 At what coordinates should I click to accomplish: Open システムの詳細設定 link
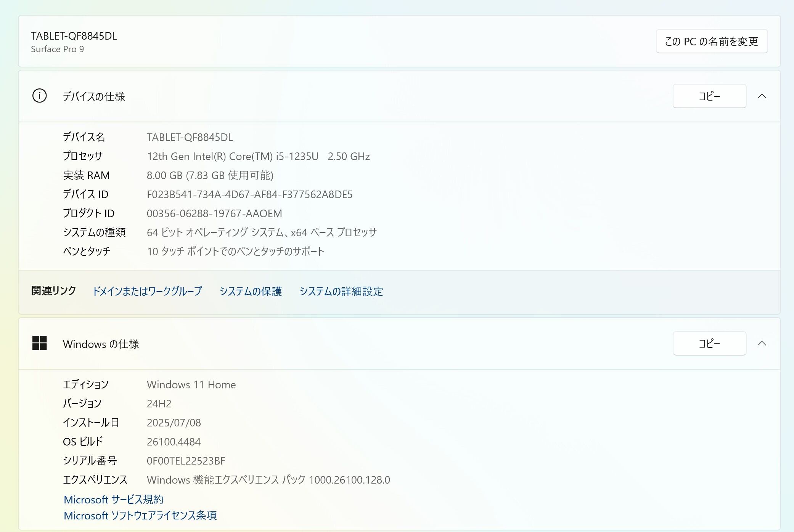tap(341, 291)
